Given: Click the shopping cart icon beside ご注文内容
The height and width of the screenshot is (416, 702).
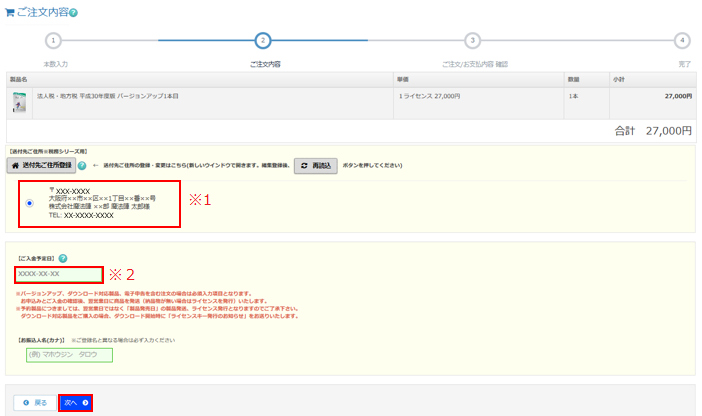Looking at the screenshot, I should (10, 11).
